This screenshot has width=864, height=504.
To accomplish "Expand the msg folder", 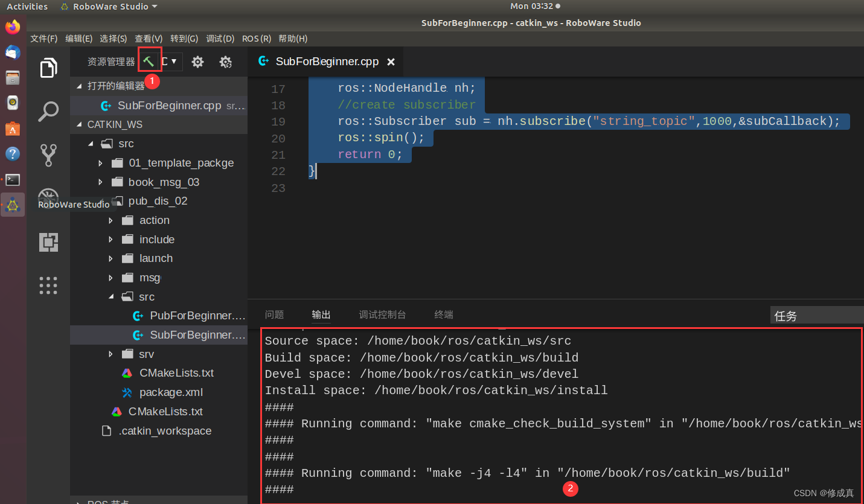I will coord(110,278).
